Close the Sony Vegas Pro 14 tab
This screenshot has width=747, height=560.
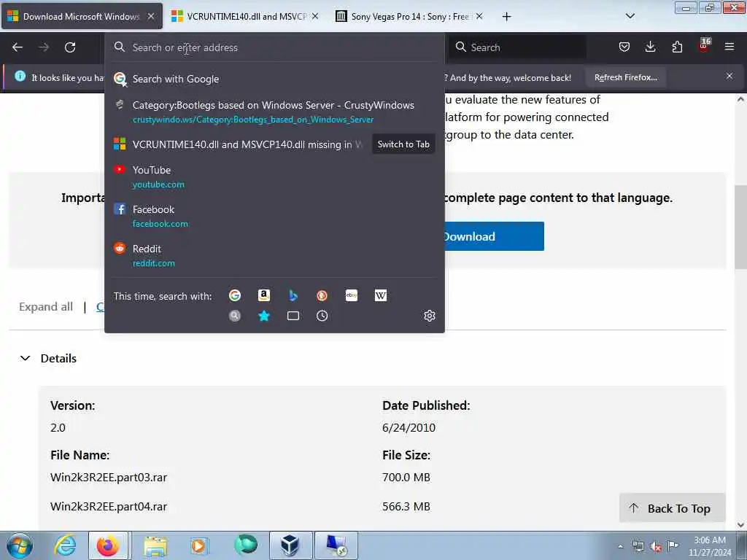coord(479,16)
